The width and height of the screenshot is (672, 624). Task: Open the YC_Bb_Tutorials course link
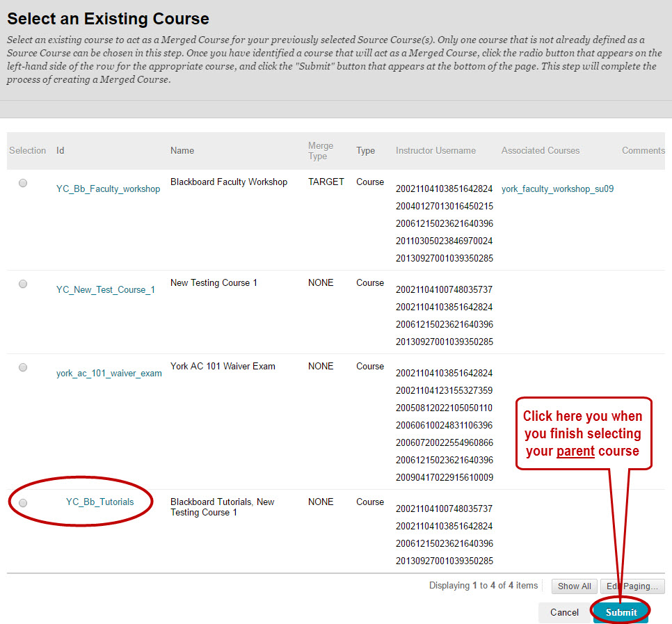pos(99,502)
